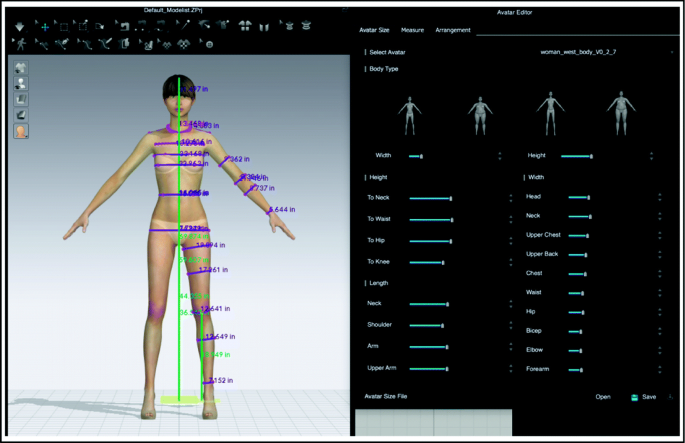Open the Arrangement tab
Screen dimensions: 685x443
tap(453, 31)
